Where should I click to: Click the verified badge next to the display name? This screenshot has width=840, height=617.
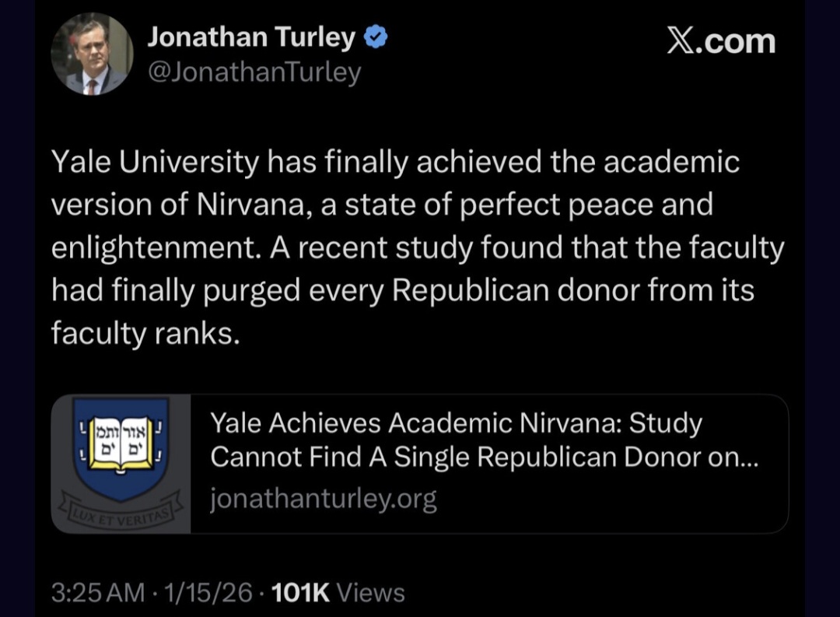[x=375, y=35]
